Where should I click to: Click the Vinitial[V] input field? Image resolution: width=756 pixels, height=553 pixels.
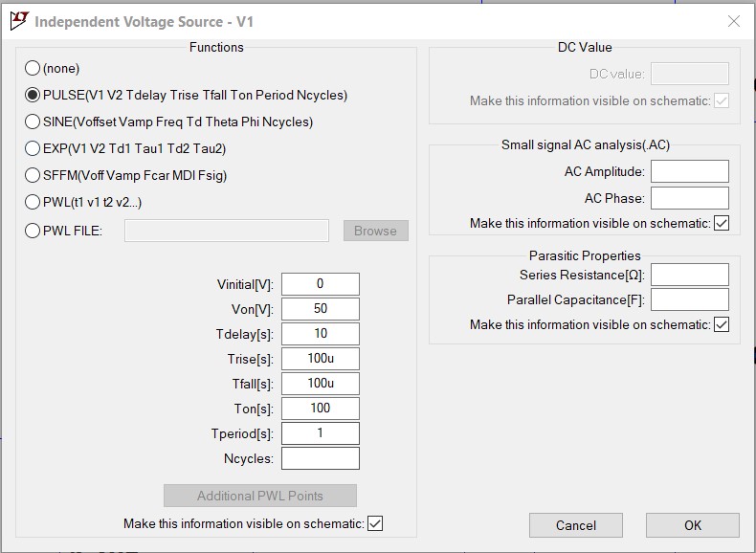pyautogui.click(x=321, y=284)
